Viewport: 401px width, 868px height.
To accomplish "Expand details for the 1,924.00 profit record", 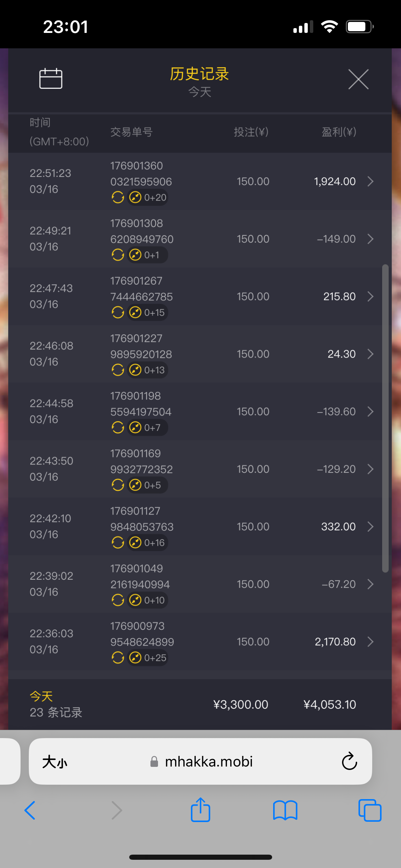I will (x=370, y=181).
